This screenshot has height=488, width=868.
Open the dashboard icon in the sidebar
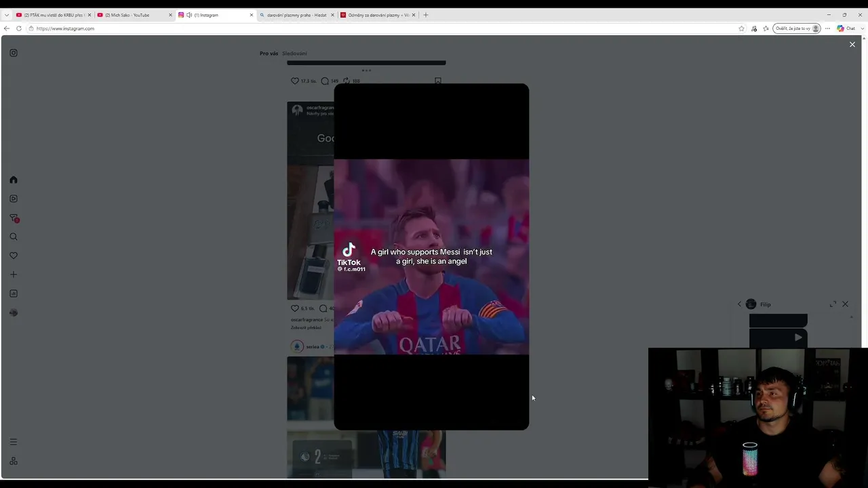[x=14, y=293]
